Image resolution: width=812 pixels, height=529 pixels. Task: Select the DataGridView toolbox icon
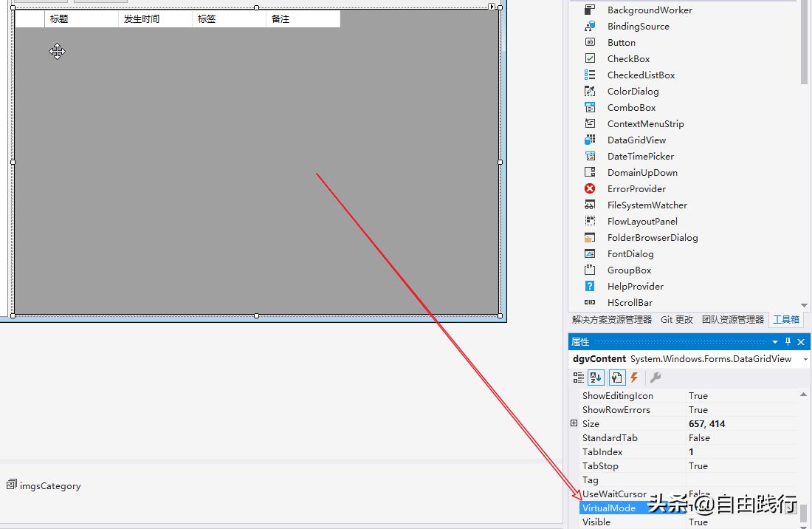pyautogui.click(x=590, y=140)
